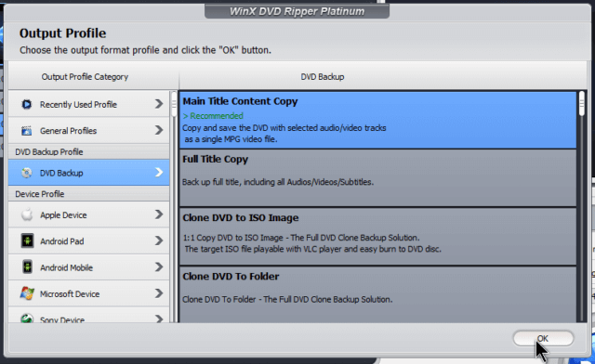Select the DVD Backup disc icon

click(27, 173)
